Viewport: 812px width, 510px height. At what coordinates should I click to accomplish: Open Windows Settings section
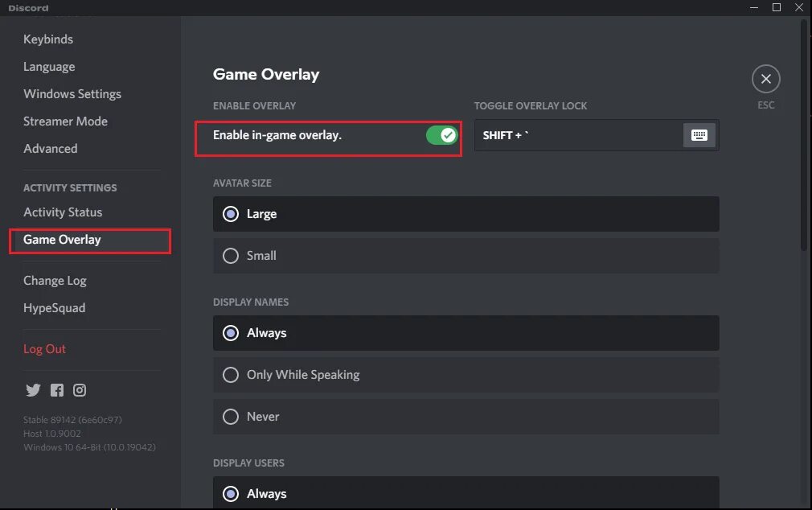[72, 94]
